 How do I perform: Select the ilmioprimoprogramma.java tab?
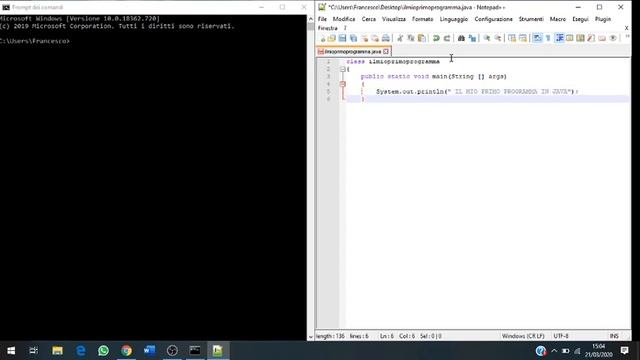point(353,52)
